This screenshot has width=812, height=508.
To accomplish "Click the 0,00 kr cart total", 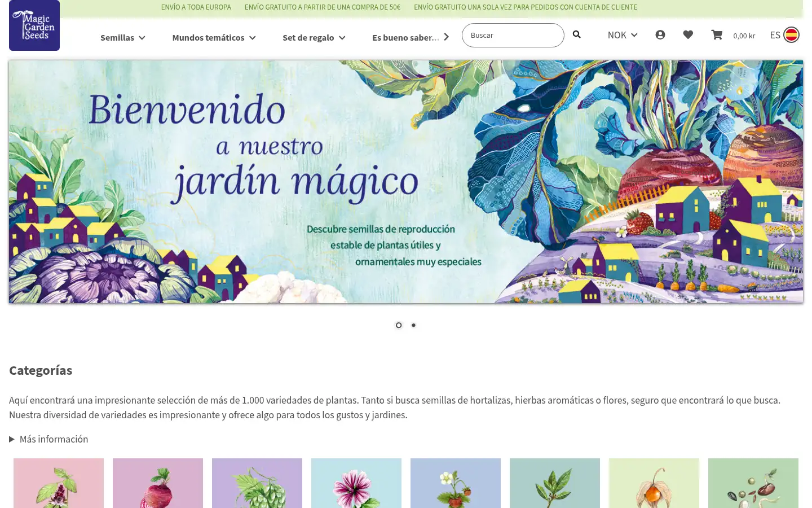I will [744, 36].
